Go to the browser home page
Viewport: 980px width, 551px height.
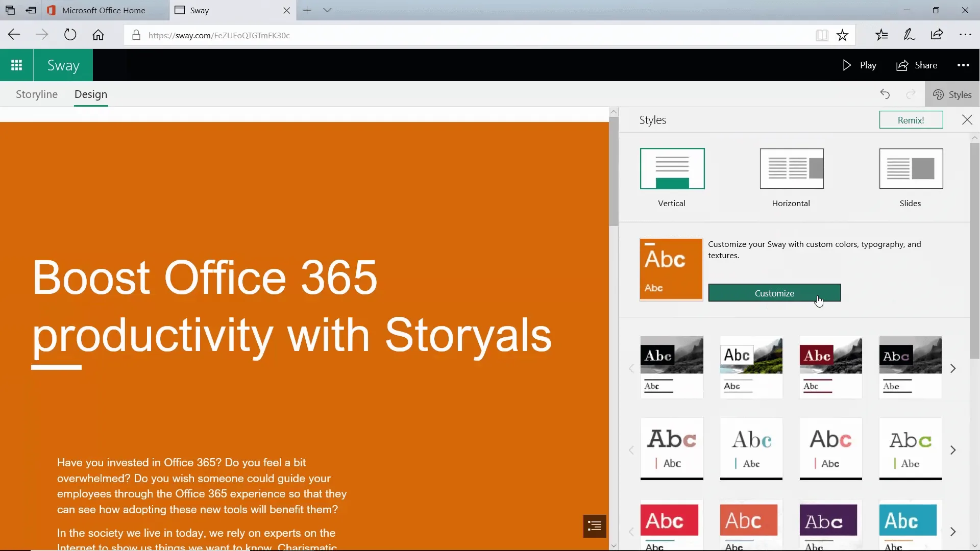pos(98,35)
